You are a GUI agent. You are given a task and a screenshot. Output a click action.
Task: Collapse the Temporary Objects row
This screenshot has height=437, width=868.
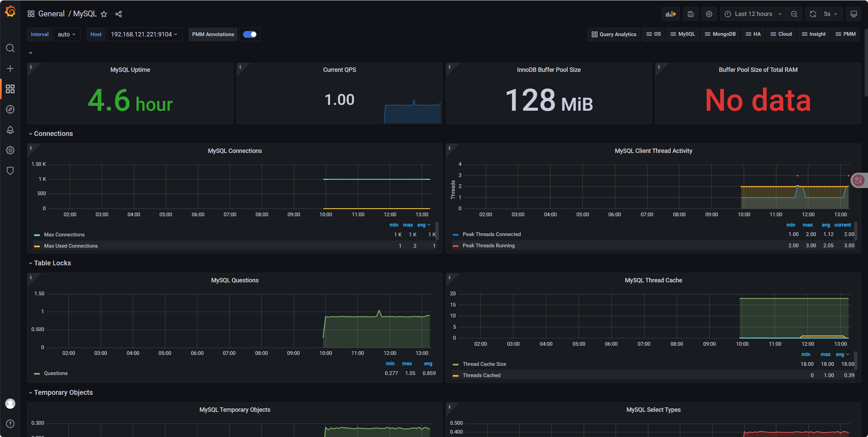point(61,392)
